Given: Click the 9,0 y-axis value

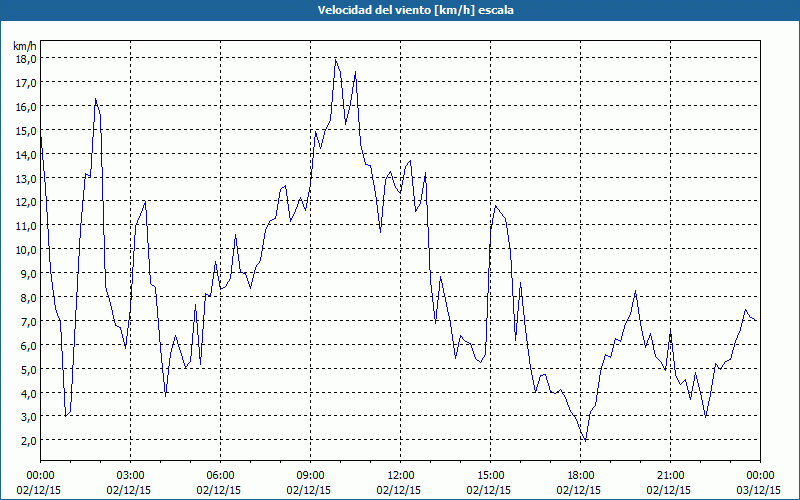Looking at the screenshot, I should pyautogui.click(x=29, y=274).
